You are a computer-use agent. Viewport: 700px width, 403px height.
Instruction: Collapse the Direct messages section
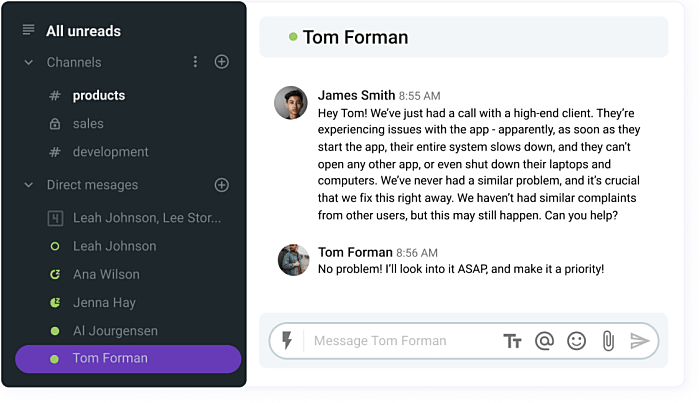click(29, 185)
